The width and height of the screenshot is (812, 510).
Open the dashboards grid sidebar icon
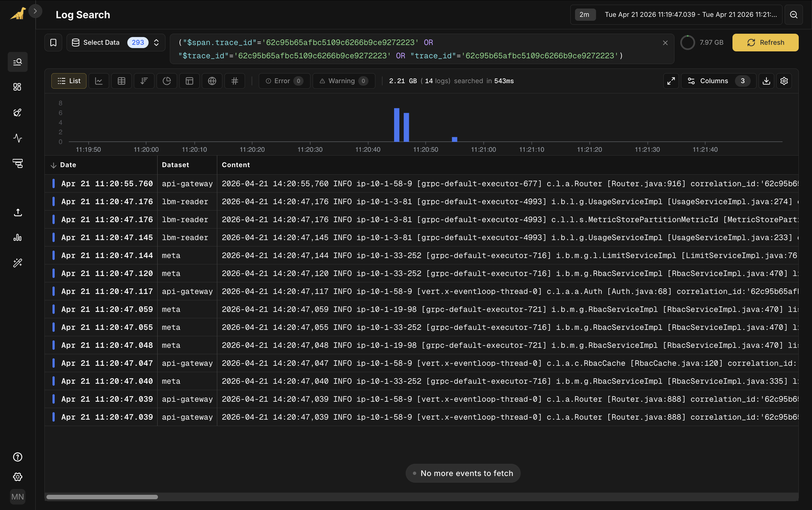17,87
